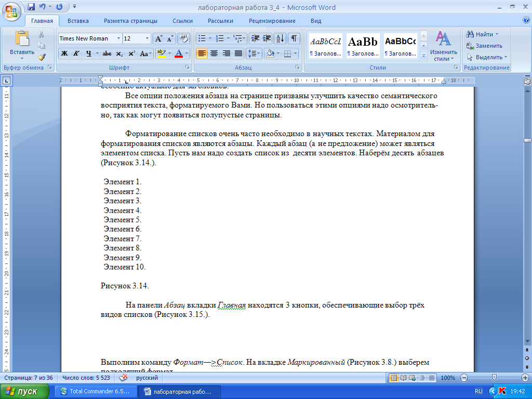The width and height of the screenshot is (532, 399).
Task: Click the zoom slider handle
Action: 494,377
